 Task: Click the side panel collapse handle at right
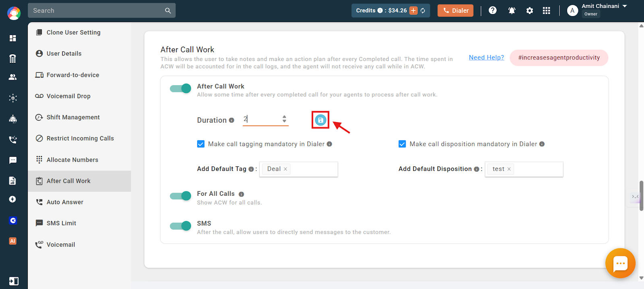(x=635, y=197)
